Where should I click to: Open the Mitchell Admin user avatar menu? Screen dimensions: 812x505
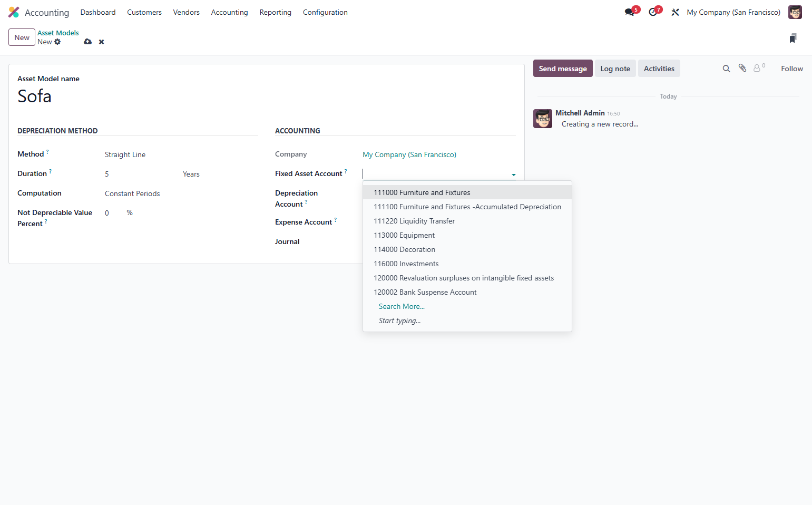pyautogui.click(x=795, y=12)
